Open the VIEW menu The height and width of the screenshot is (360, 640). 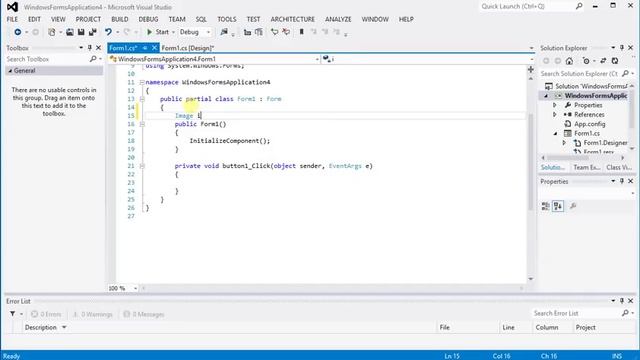58,19
